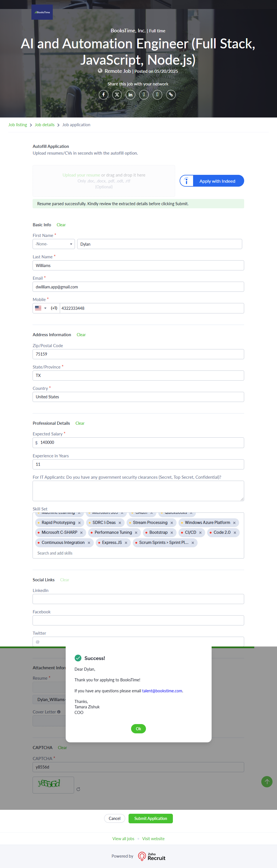Copy the job link via chain icon

[x=171, y=95]
